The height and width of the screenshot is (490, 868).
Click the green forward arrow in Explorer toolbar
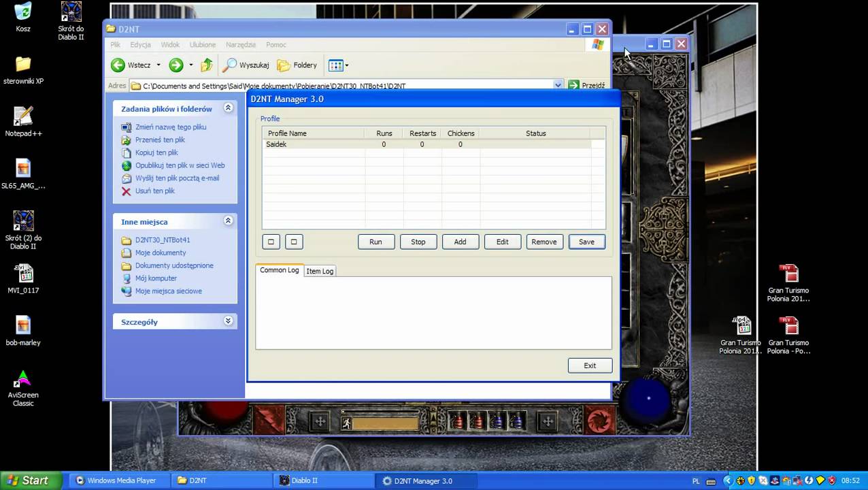176,65
